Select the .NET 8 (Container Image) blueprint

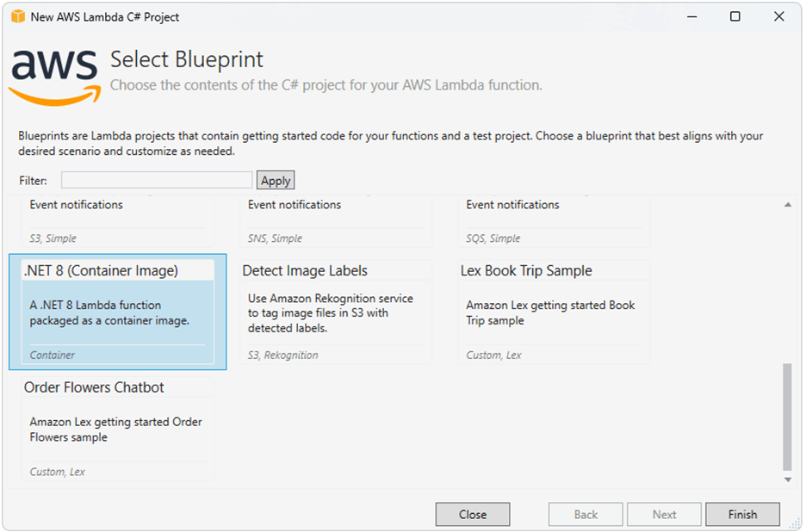pos(118,312)
